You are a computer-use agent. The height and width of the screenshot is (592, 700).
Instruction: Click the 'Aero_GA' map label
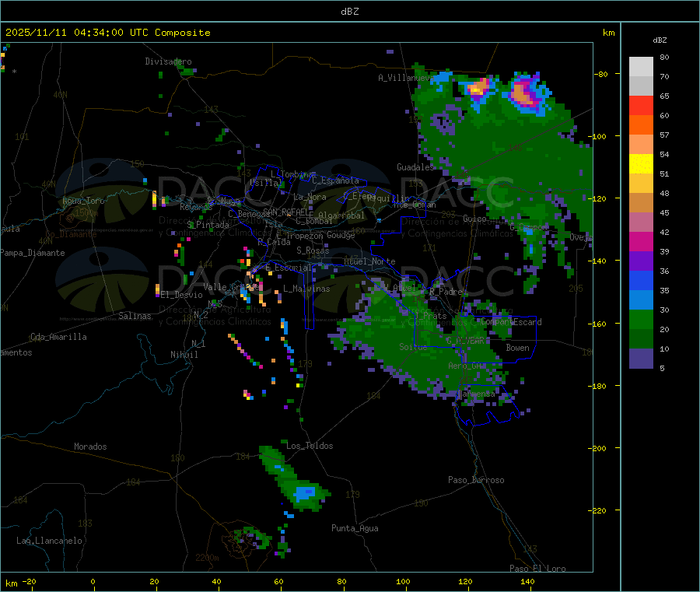point(465,366)
